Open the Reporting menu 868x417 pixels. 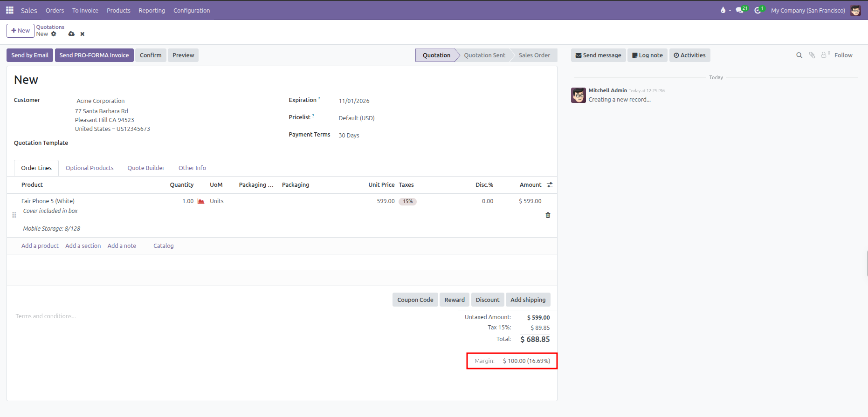coord(152,10)
